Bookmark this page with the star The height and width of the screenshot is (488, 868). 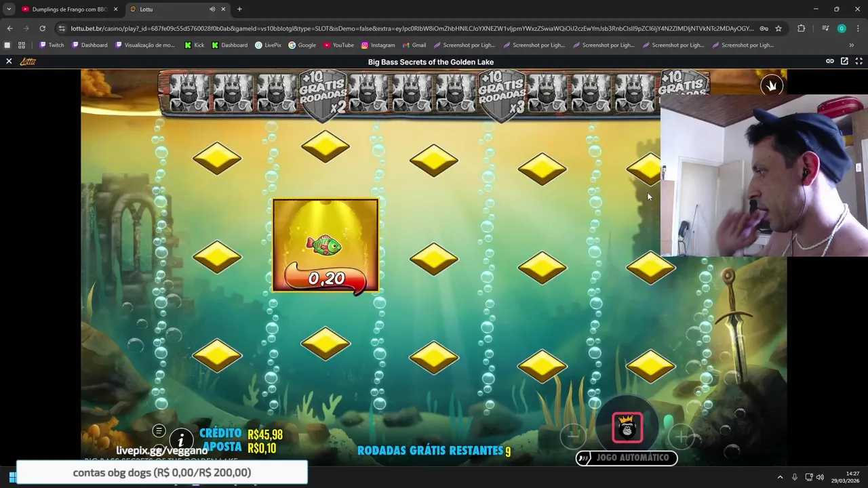(778, 28)
